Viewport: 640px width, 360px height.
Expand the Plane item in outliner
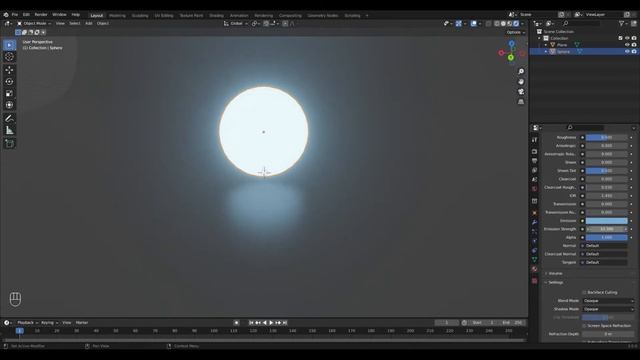point(546,45)
